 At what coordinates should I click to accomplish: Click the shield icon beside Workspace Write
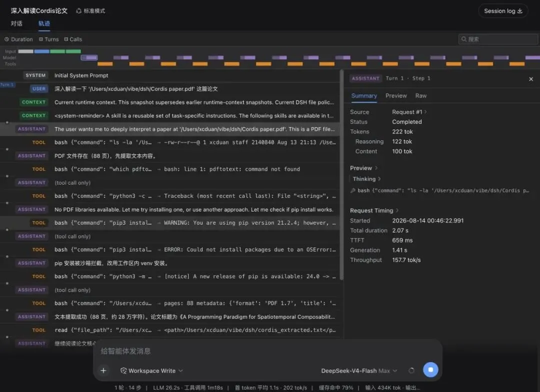[x=123, y=371]
